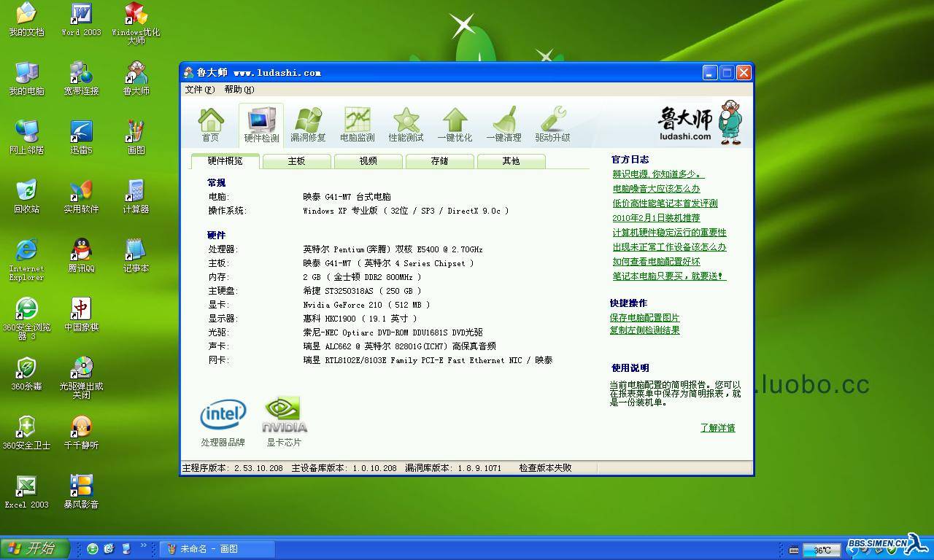The height and width of the screenshot is (560, 934).
Task: Launch 360杀毒 antivirus shortcut
Action: [26, 374]
